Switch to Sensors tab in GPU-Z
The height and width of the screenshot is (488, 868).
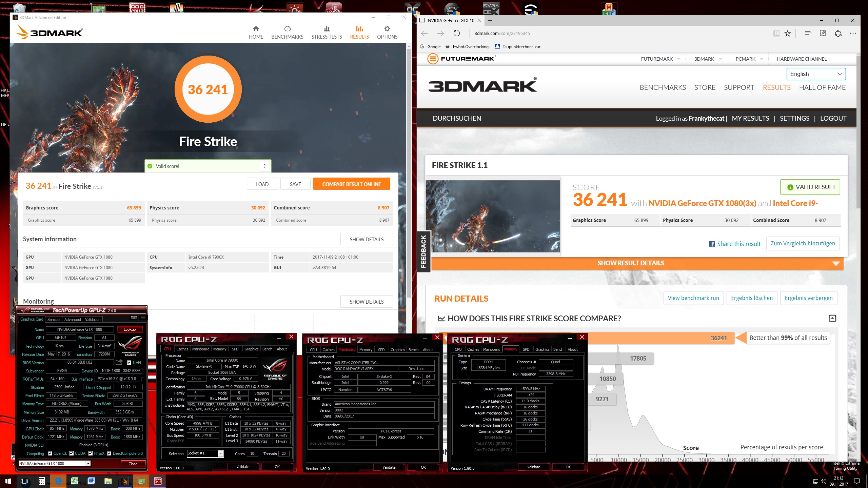[x=54, y=320]
